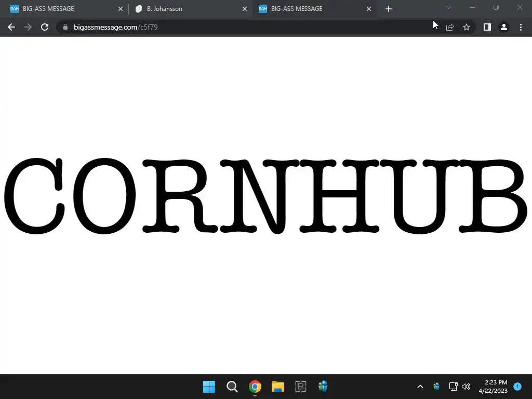Close the active BIG-ASS MESSAGE tab
This screenshot has height=399, width=532.
(369, 9)
